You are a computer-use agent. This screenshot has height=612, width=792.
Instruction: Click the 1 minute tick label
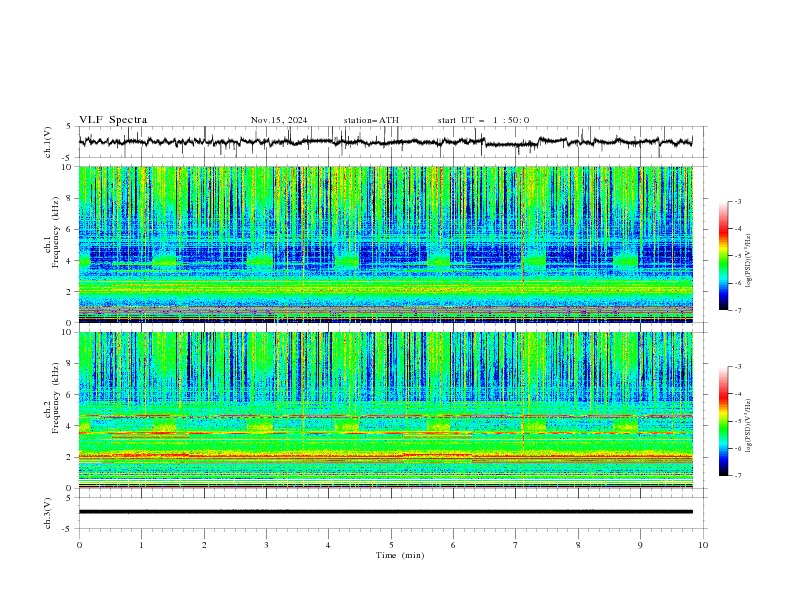click(x=141, y=545)
